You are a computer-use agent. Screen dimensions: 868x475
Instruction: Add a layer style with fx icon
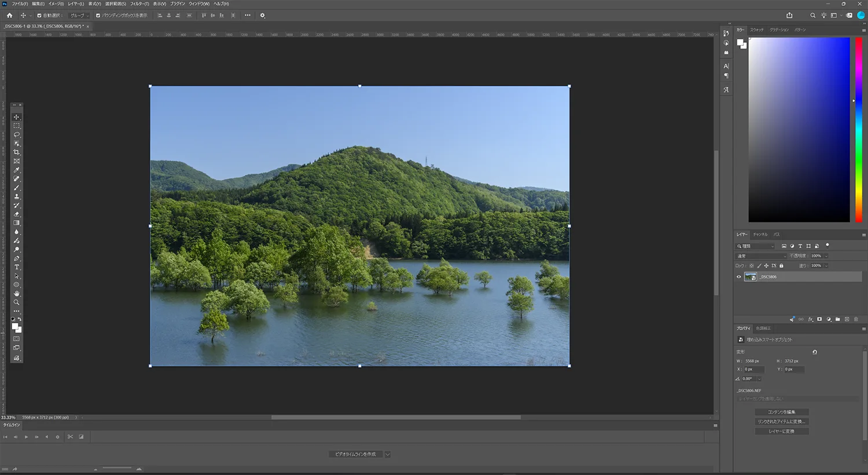click(810, 319)
